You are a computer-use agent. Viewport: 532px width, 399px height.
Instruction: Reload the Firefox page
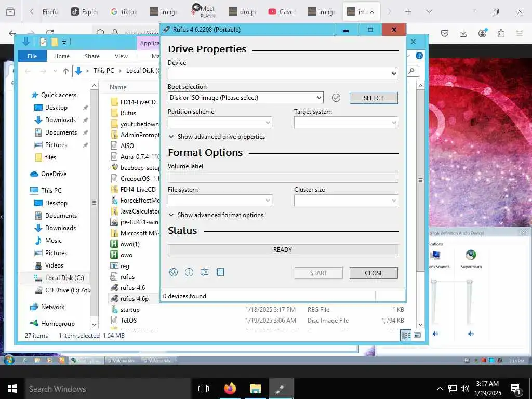(x=50, y=33)
